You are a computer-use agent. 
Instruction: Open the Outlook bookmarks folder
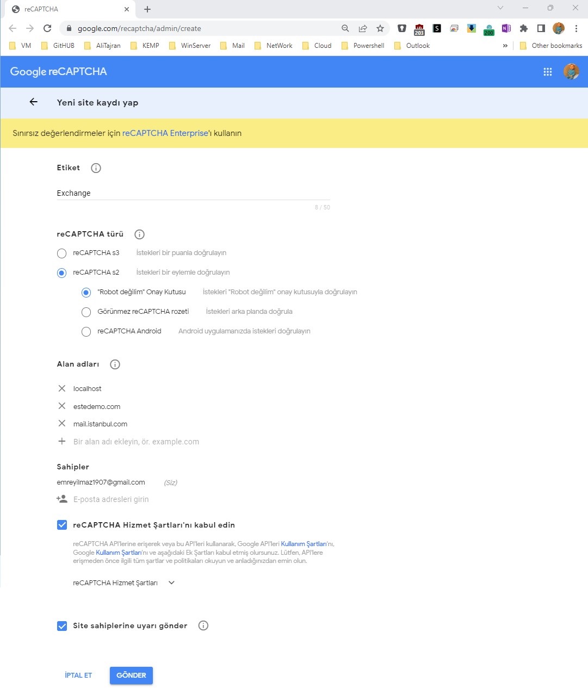pos(412,46)
